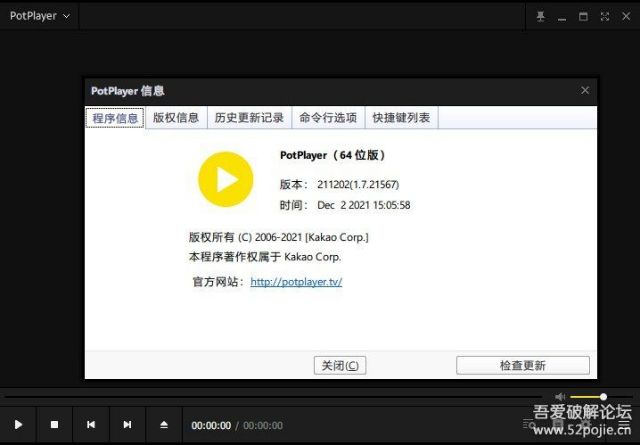
Task: Click the build time Dec 2 2021 15:05:58
Action: point(364,205)
